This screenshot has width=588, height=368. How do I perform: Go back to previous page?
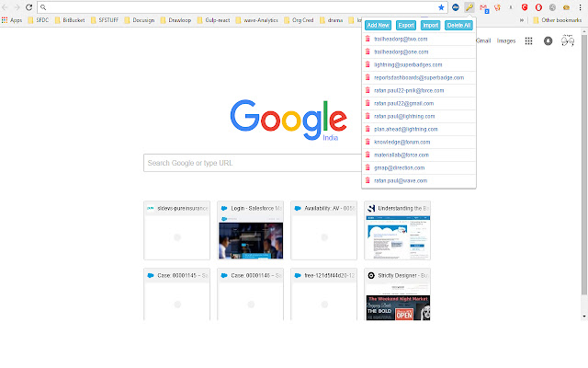tap(5, 7)
